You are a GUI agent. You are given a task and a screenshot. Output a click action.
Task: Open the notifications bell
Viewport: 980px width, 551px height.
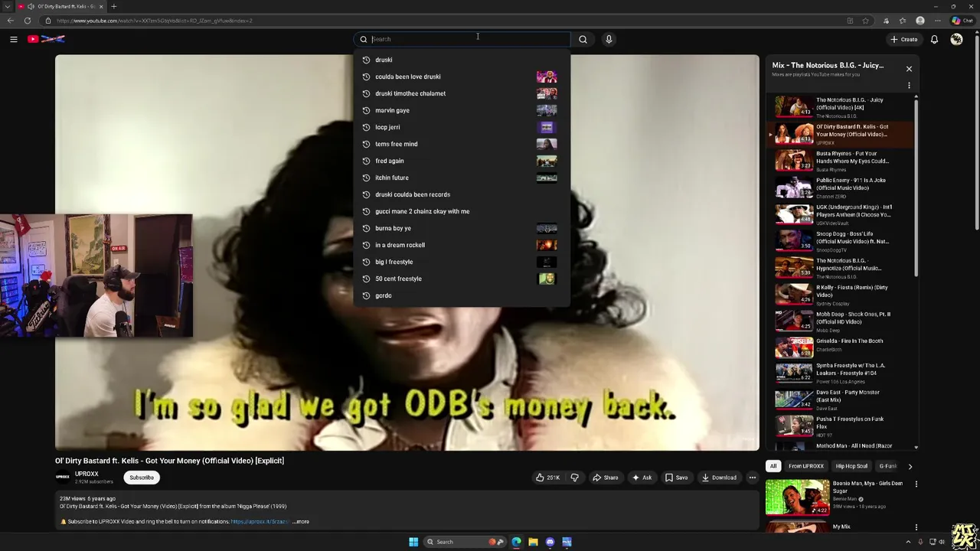coord(934,39)
